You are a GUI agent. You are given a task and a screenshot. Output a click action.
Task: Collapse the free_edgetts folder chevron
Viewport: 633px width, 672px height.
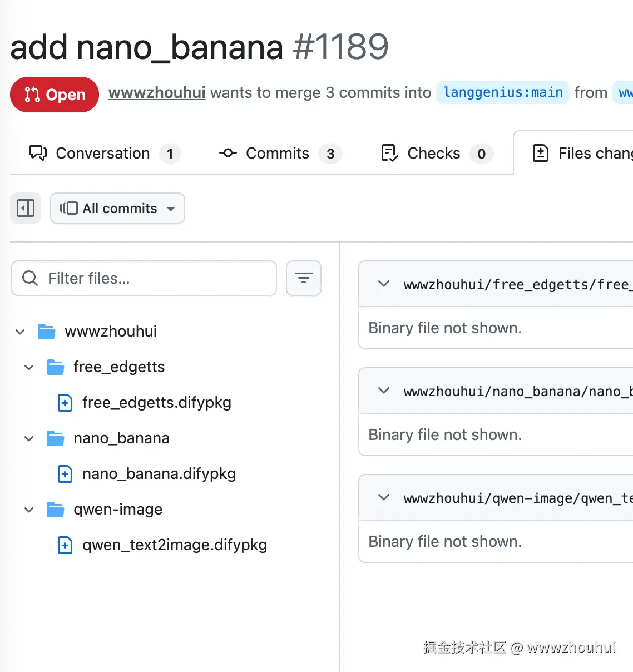tap(29, 368)
